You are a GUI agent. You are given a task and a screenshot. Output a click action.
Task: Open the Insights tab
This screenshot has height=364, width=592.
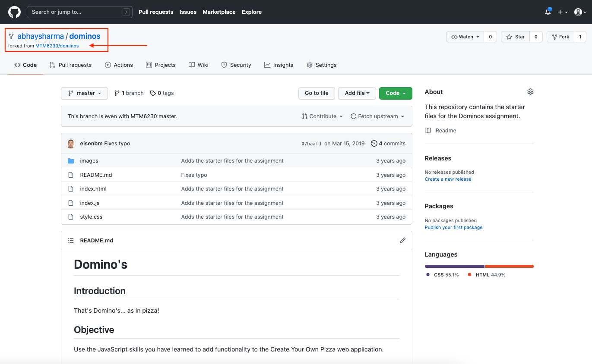[x=279, y=65]
